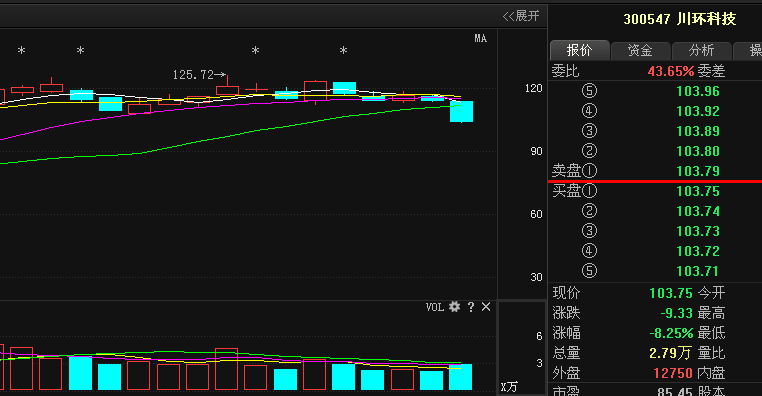The width and height of the screenshot is (762, 396).
Task: Click the last cyan volume bar
Action: [460, 377]
